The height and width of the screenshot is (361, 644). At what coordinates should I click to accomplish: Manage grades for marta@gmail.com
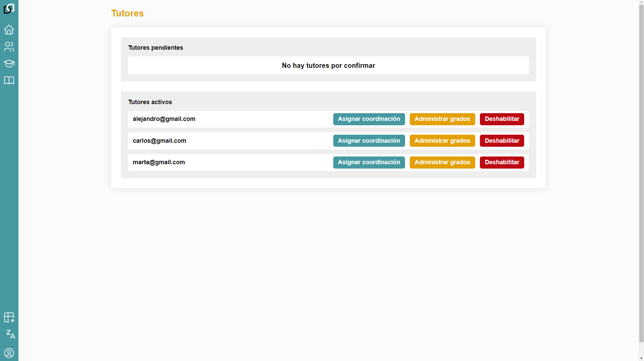(x=442, y=163)
